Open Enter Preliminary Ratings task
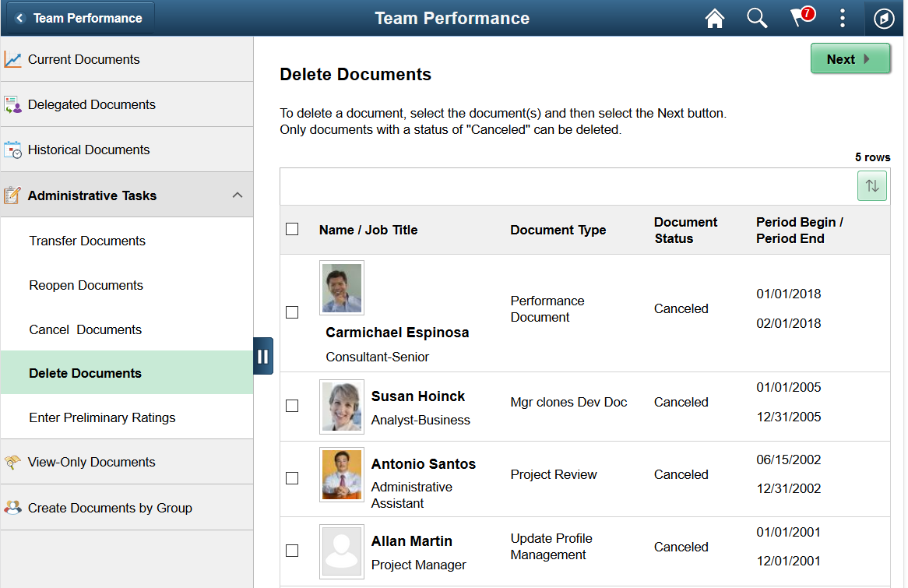 pyautogui.click(x=127, y=417)
